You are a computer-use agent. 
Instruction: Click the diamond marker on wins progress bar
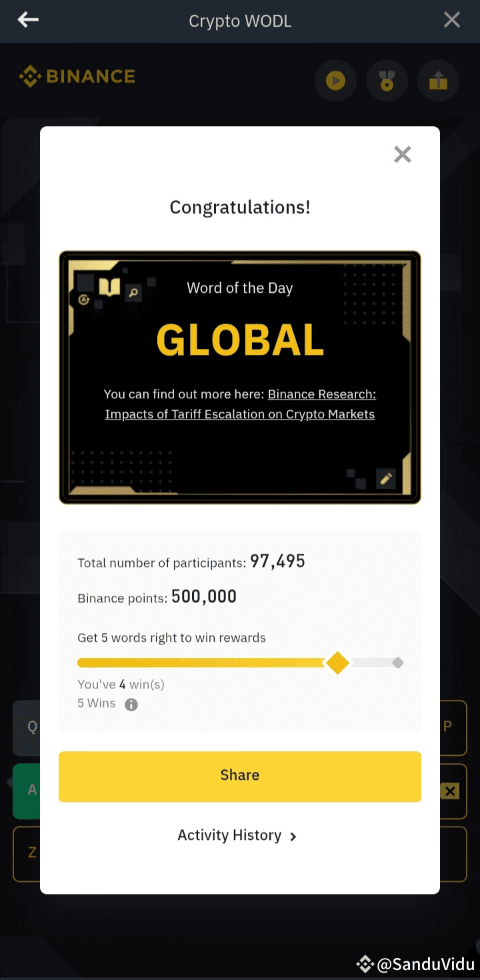(x=337, y=663)
